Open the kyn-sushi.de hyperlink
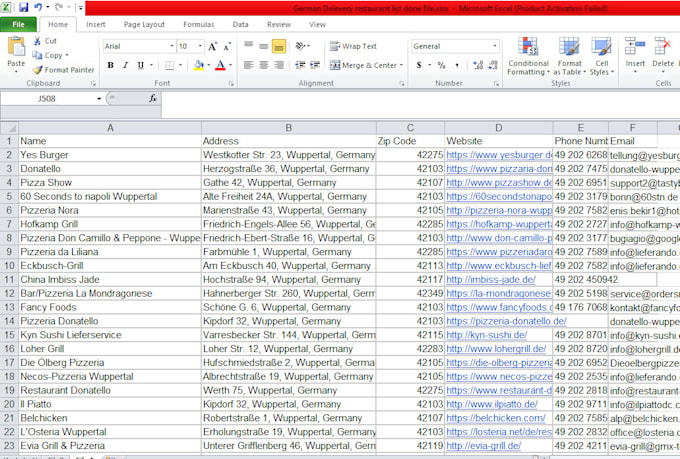The image size is (680, 459). (x=487, y=335)
